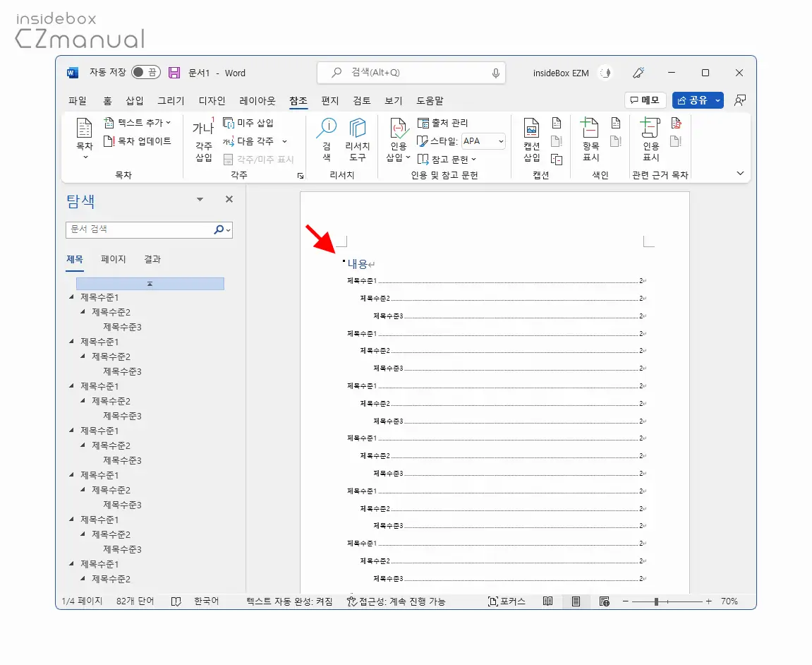Toggle 포커스 mode in status bar
This screenshot has height=665, width=812.
click(x=507, y=601)
